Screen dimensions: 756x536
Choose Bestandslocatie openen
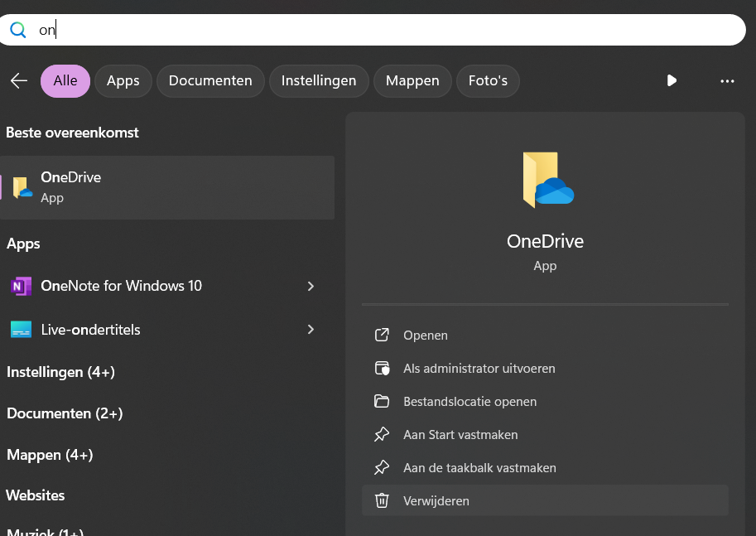(x=469, y=402)
